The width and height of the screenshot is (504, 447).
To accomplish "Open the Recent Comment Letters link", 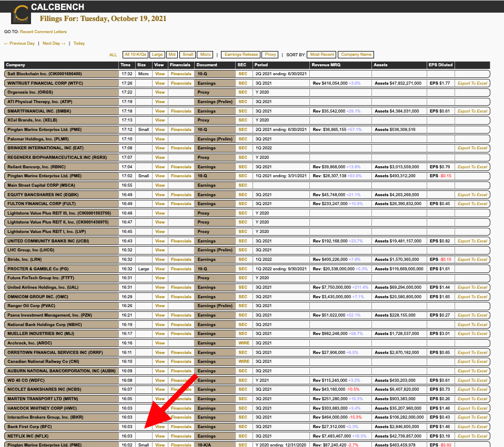I will (x=43, y=32).
